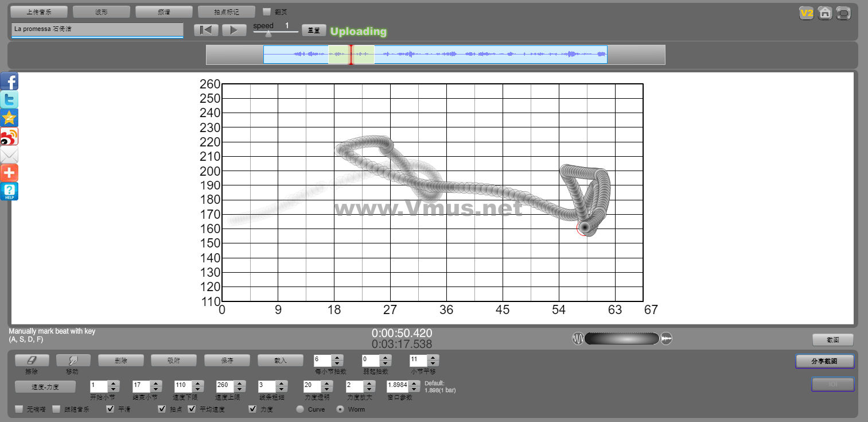This screenshot has width=868, height=422.
Task: Increase the 结束小节 end bar stepper
Action: coord(155,383)
